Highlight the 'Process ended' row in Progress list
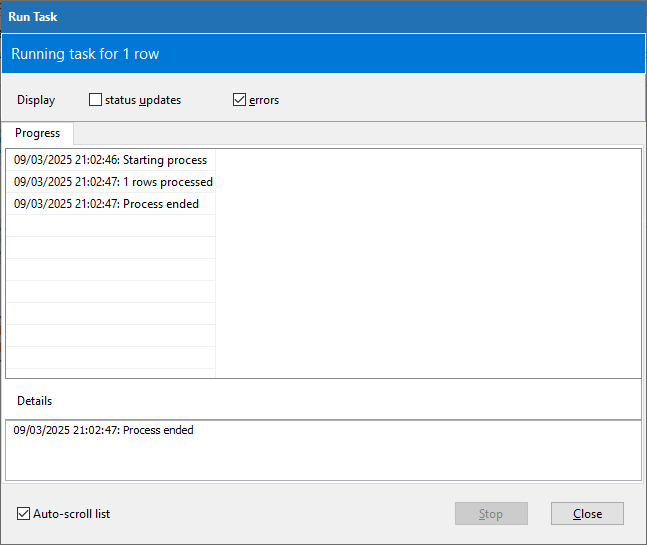 click(x=106, y=204)
